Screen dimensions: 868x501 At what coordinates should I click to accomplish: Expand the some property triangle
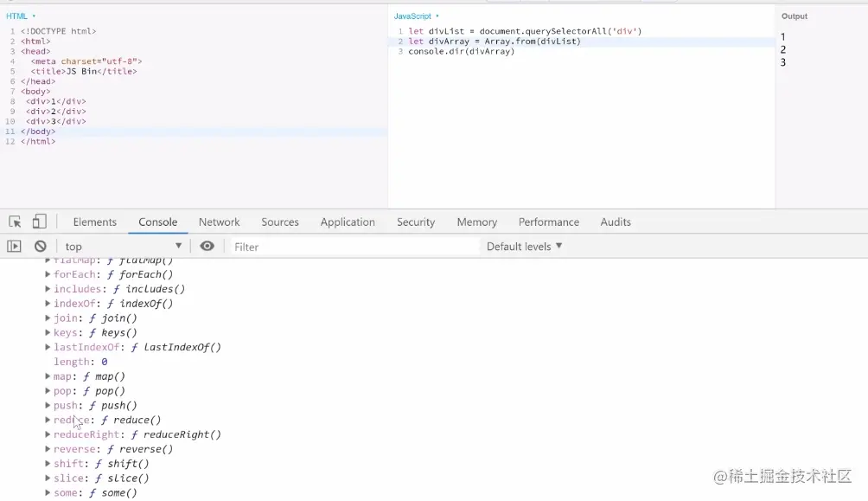point(48,492)
